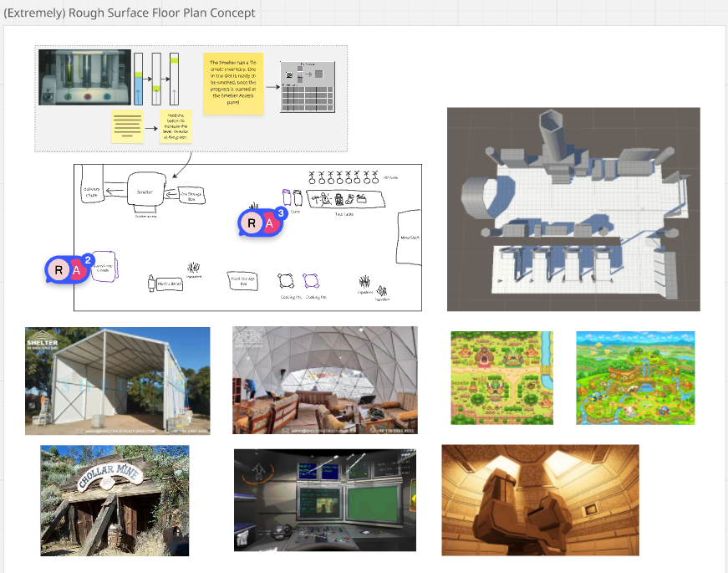Select the purple can icon
The height and width of the screenshot is (573, 728).
[x=288, y=197]
